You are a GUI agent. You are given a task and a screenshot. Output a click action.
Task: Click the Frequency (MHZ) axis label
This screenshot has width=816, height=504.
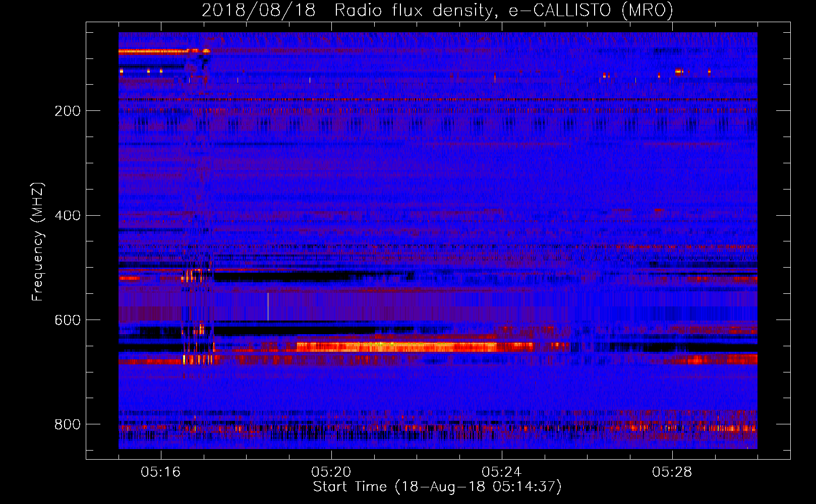point(38,241)
